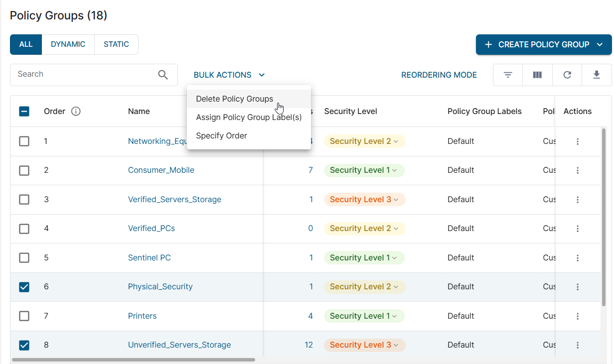The image size is (614, 364).
Task: Click the filter icon in the toolbar
Action: click(507, 75)
